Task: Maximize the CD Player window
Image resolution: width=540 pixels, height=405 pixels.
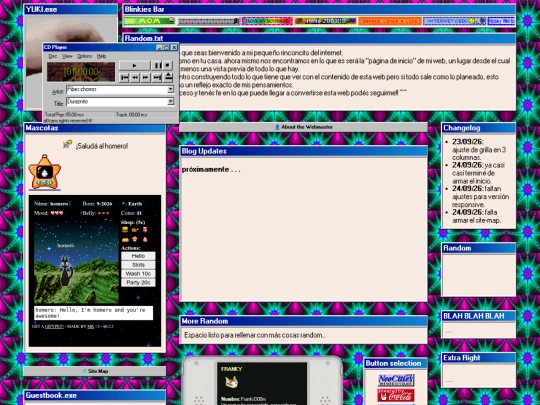Action: pyautogui.click(x=166, y=47)
